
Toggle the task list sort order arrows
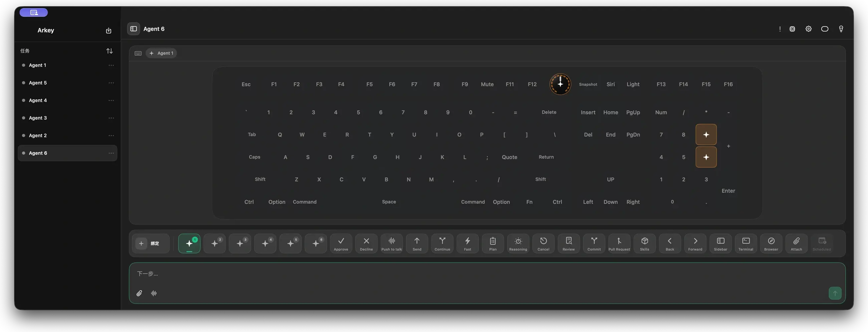[x=110, y=51]
